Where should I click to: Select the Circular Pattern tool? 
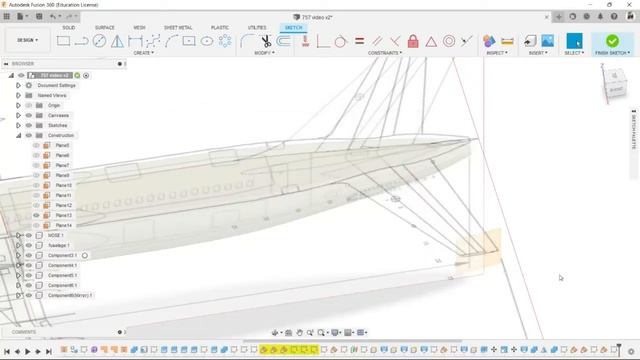point(225,41)
